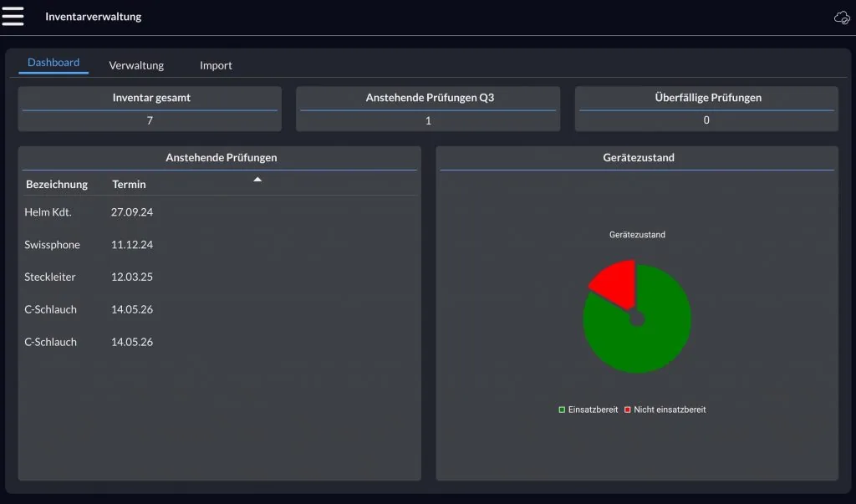856x504 pixels.
Task: Click the Überfällige Prüfungen card title
Action: tap(708, 98)
